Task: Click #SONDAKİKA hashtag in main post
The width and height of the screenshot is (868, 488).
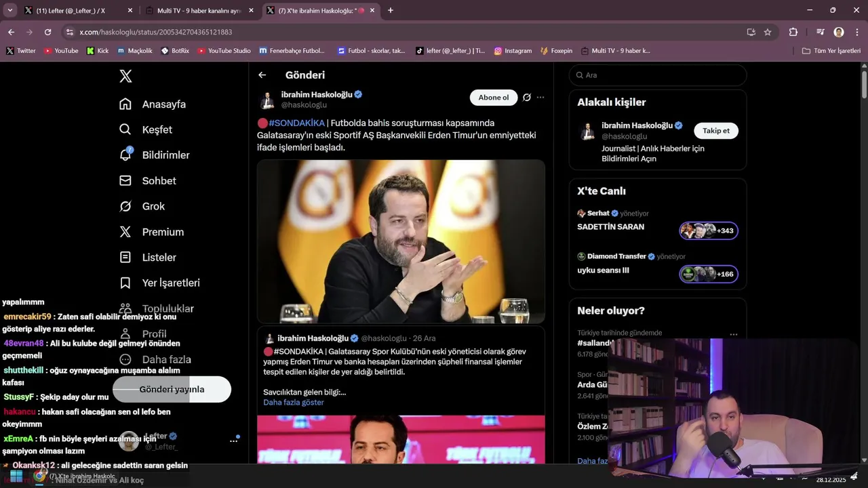Action: coord(296,123)
